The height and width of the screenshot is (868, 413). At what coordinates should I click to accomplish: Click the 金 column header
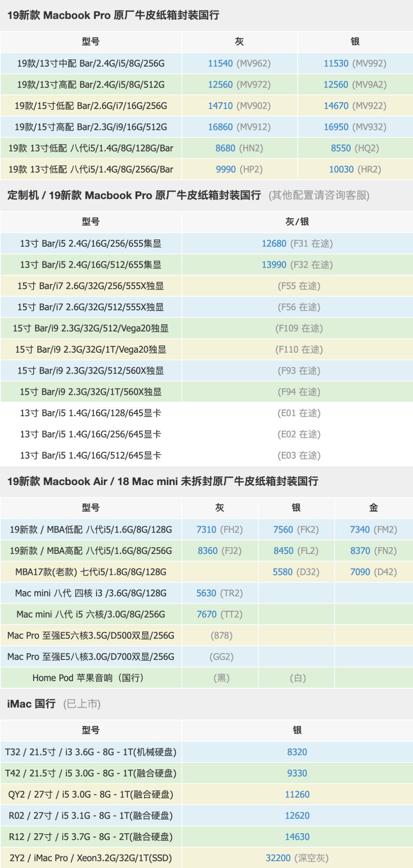(373, 508)
